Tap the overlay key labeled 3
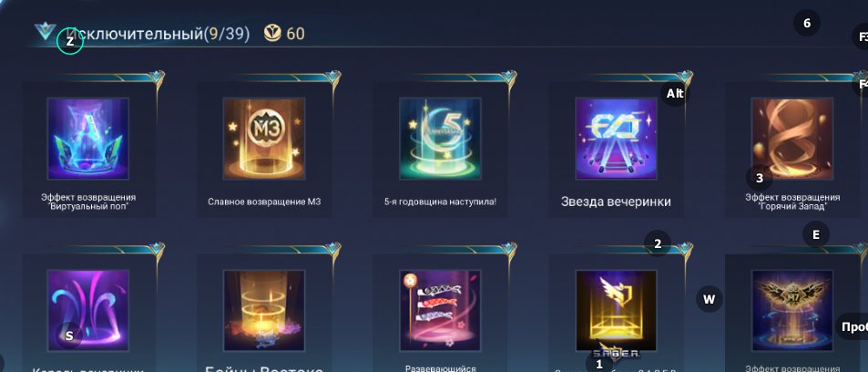The image size is (868, 372). tap(760, 178)
